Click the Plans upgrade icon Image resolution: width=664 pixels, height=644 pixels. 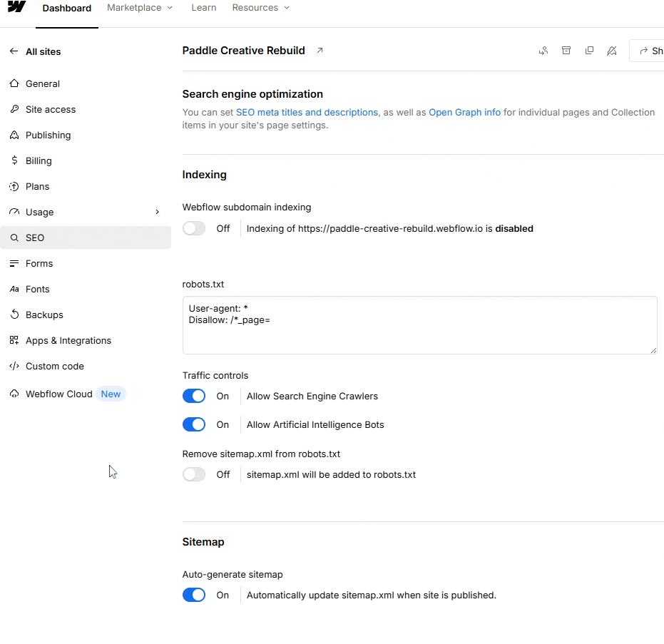click(x=14, y=186)
